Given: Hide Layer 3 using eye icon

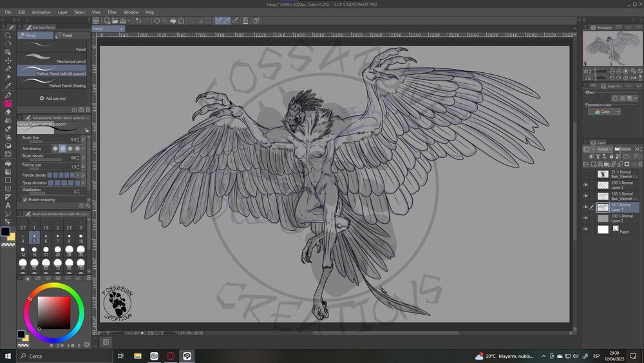Looking at the screenshot, I should pyautogui.click(x=585, y=185).
